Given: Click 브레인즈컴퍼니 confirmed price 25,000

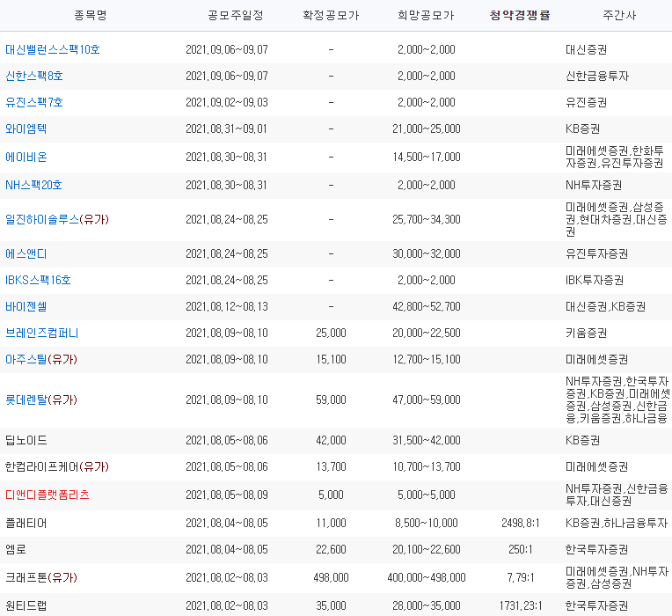Looking at the screenshot, I should [331, 333].
